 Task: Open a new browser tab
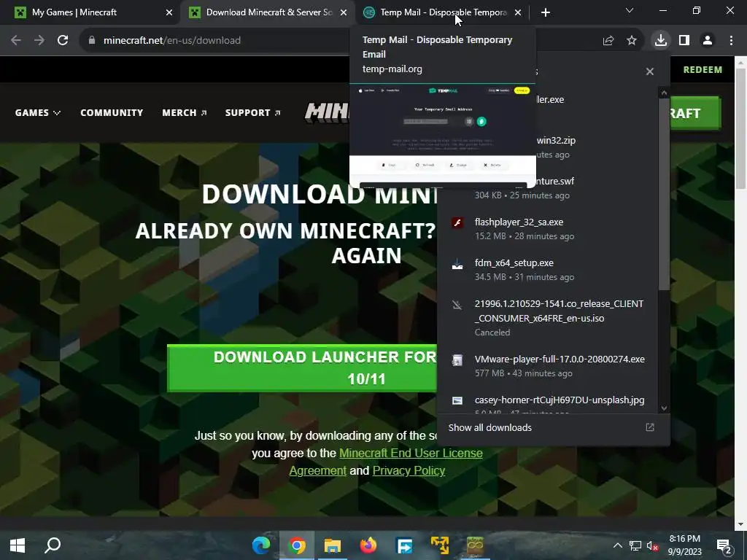(546, 13)
